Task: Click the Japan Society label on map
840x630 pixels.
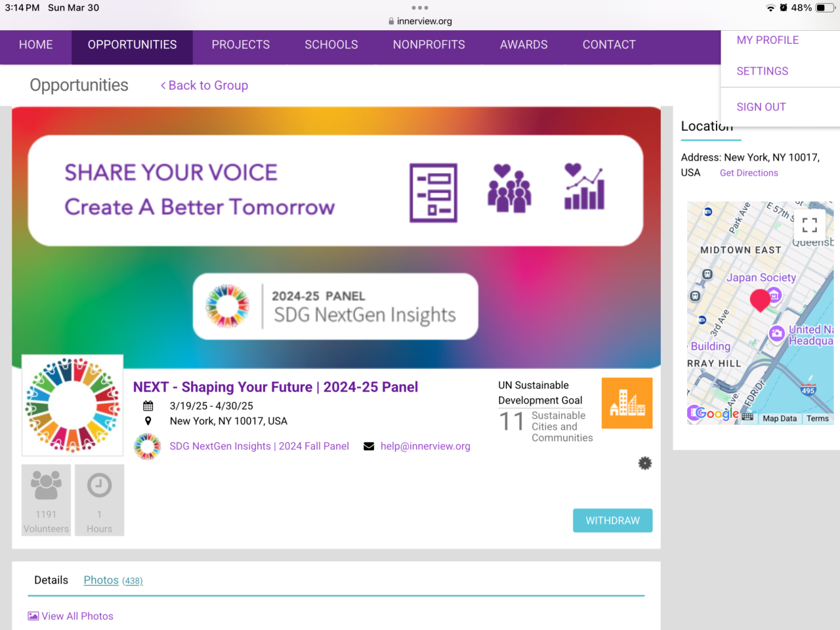Action: pyautogui.click(x=761, y=278)
